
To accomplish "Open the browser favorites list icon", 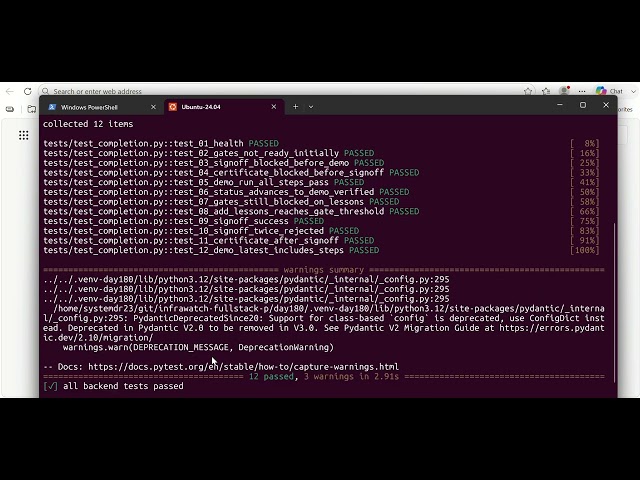I will (546, 91).
